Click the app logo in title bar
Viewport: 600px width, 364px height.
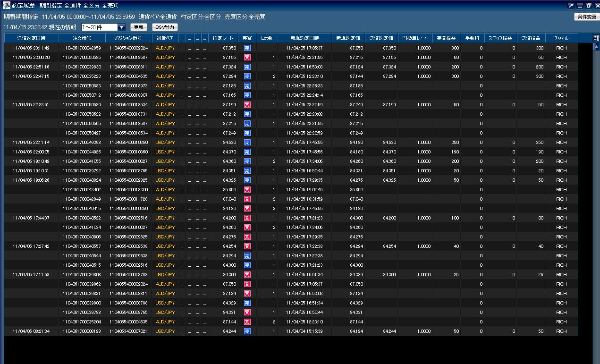click(x=6, y=6)
